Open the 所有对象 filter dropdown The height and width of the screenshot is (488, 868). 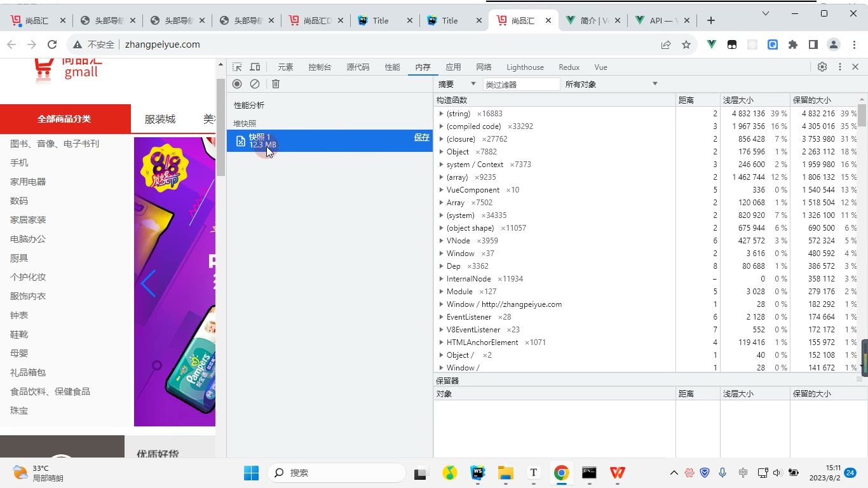pos(611,84)
